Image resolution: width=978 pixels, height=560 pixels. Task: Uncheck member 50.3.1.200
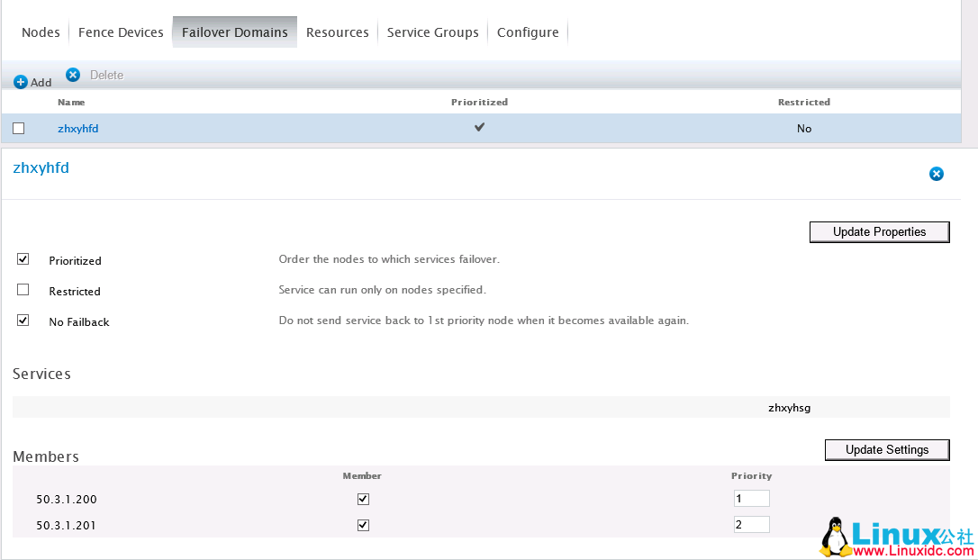click(363, 499)
